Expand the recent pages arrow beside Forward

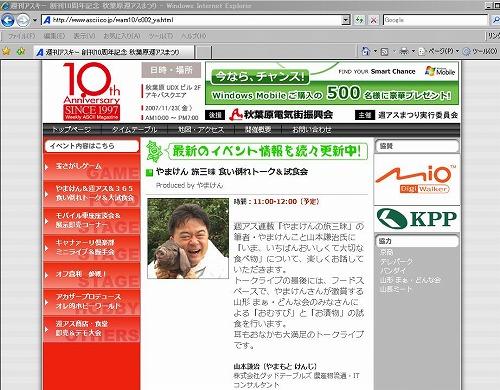35,20
